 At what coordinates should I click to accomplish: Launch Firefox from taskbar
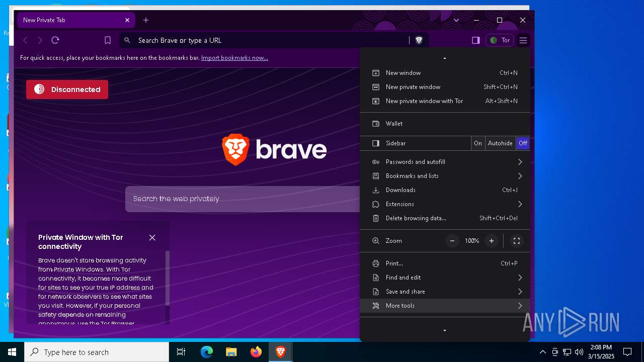click(x=256, y=352)
